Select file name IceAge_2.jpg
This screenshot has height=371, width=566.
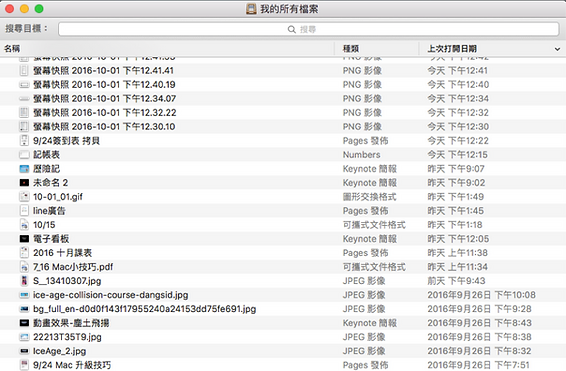60,351
